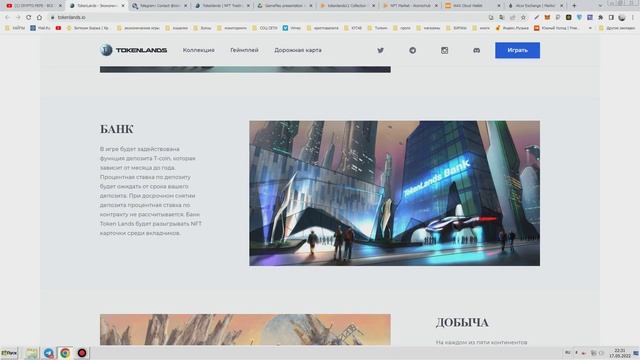
Task: Go to browser home page icon
Action: coord(39,17)
